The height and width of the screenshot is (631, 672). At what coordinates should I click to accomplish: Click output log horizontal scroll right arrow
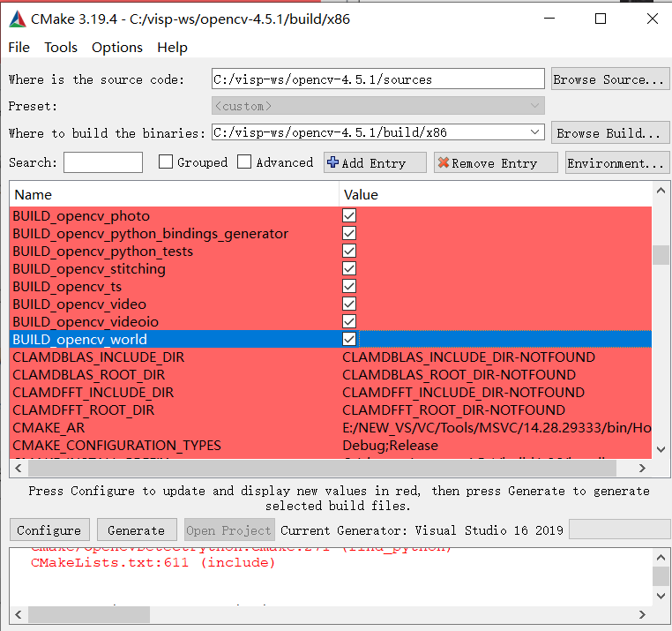point(641,614)
